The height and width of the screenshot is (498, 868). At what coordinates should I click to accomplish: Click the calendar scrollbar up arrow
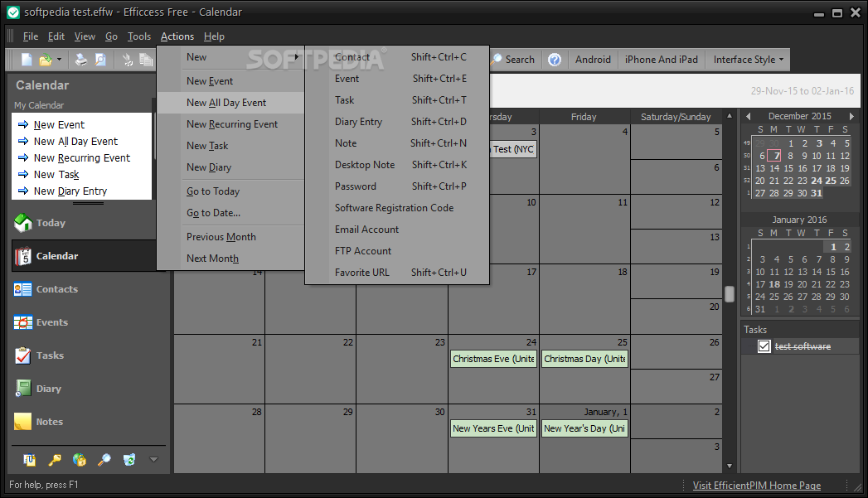730,116
